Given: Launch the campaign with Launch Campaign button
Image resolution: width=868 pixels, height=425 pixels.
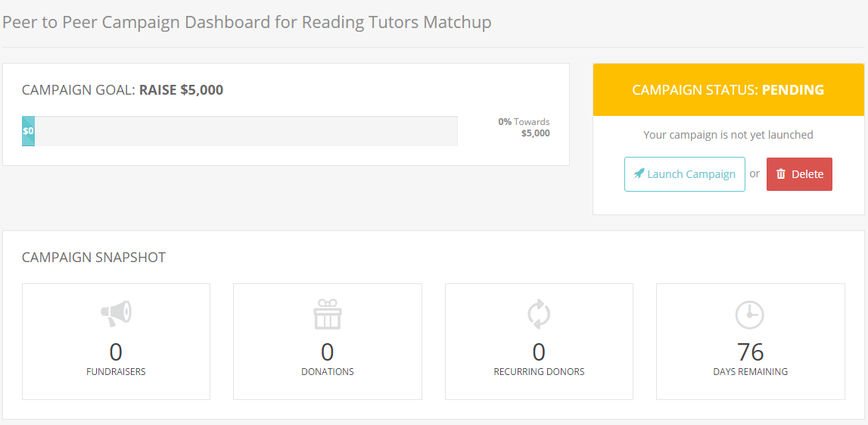Looking at the screenshot, I should pyautogui.click(x=685, y=174).
